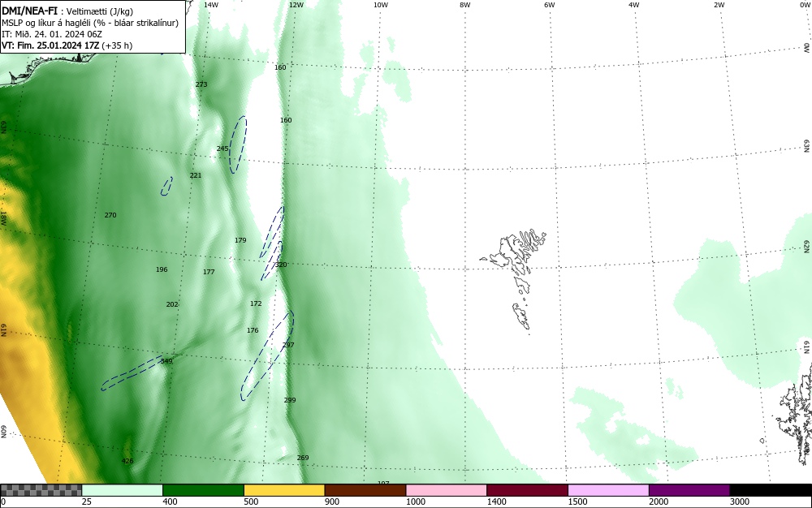The image size is (812, 508).
Task: Click the 60N latitude label
Action: tap(3, 432)
